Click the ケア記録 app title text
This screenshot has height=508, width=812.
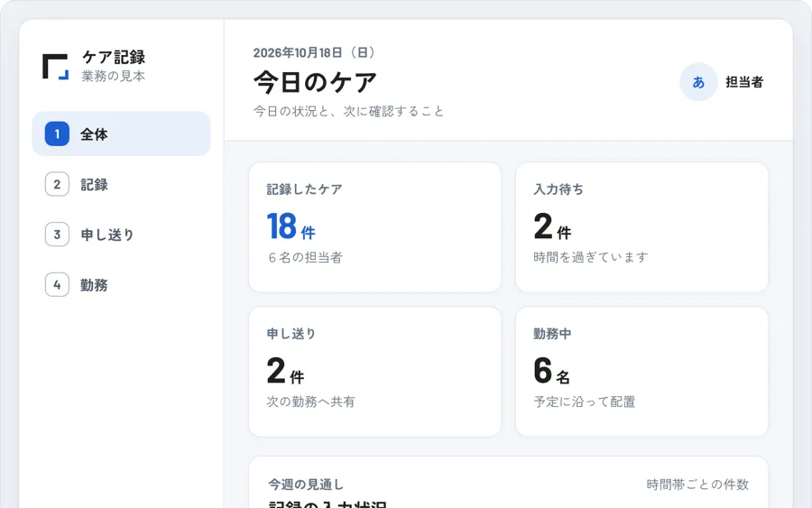click(x=114, y=57)
